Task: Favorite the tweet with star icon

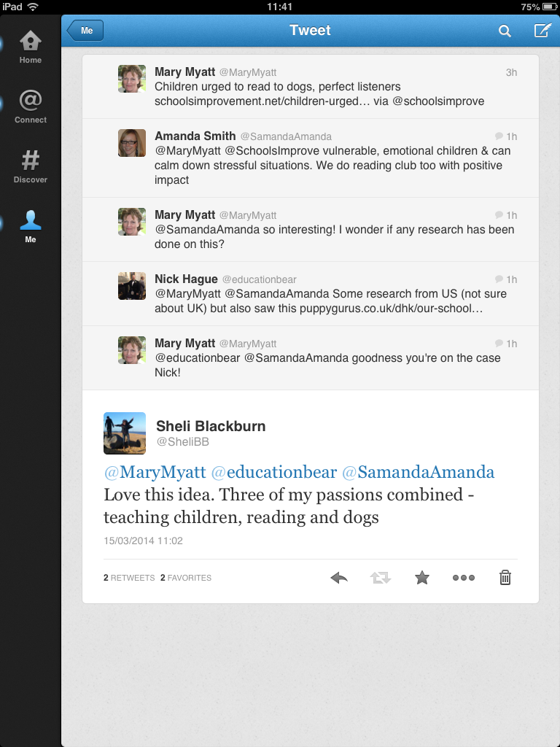Action: [422, 578]
